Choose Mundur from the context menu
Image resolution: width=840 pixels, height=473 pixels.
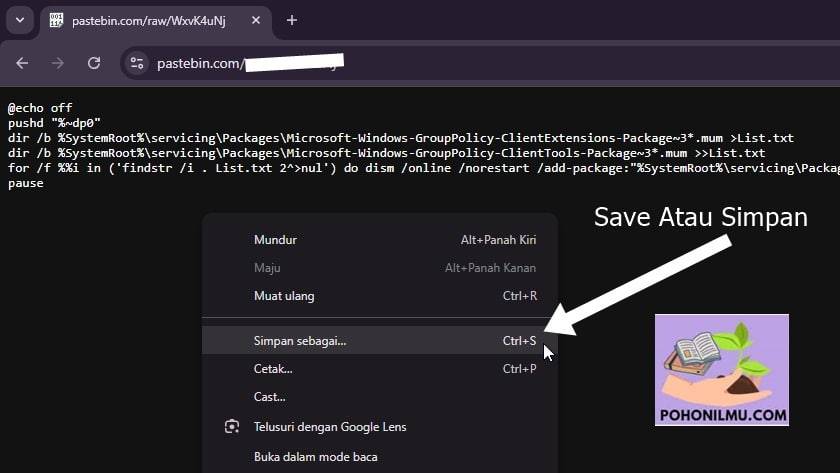tap(380, 239)
